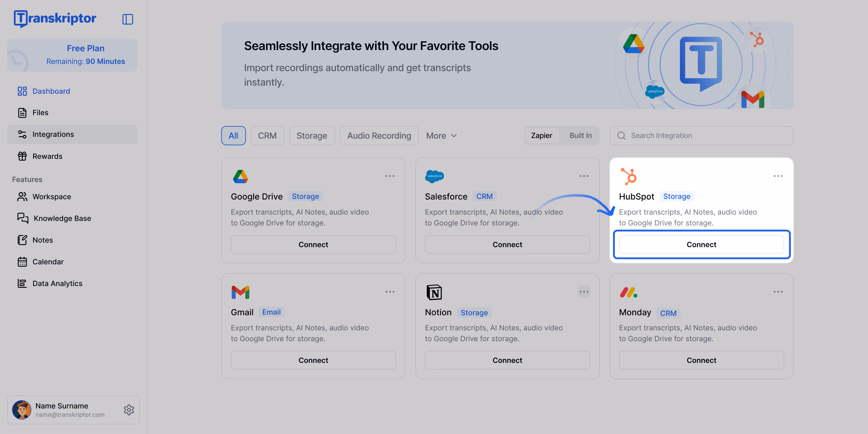Image resolution: width=868 pixels, height=434 pixels.
Task: Connect the Gmail integration
Action: click(313, 360)
